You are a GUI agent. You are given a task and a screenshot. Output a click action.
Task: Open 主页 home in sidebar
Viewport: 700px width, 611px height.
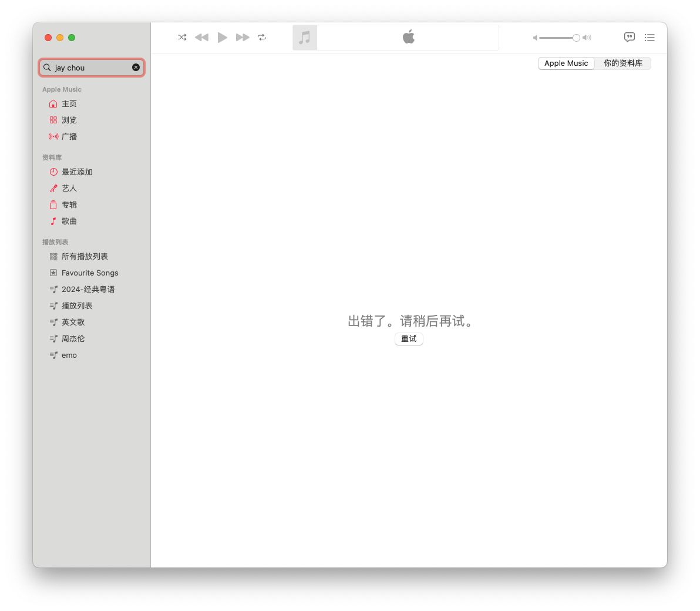coord(69,104)
